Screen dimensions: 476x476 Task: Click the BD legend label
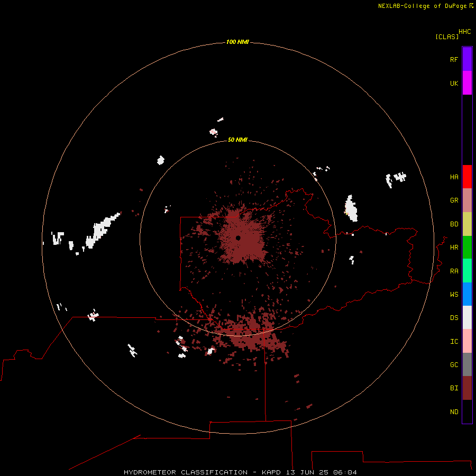pos(454,224)
